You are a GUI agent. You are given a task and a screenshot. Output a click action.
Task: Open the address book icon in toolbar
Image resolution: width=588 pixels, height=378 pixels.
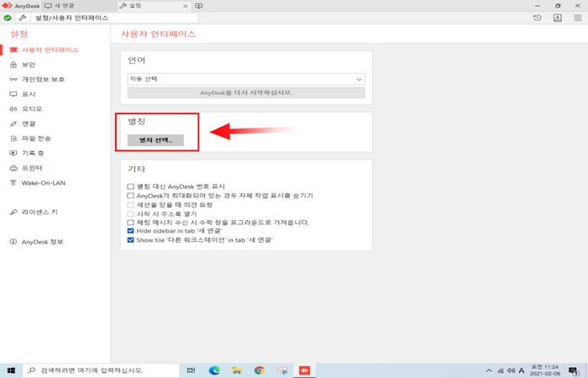pyautogui.click(x=558, y=18)
